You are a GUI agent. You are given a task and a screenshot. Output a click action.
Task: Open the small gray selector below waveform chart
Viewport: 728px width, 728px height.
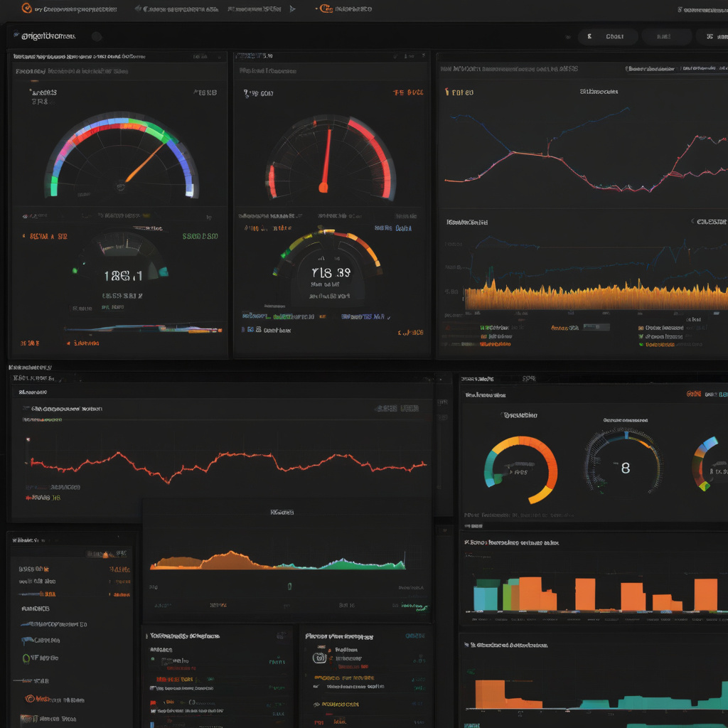[596, 327]
